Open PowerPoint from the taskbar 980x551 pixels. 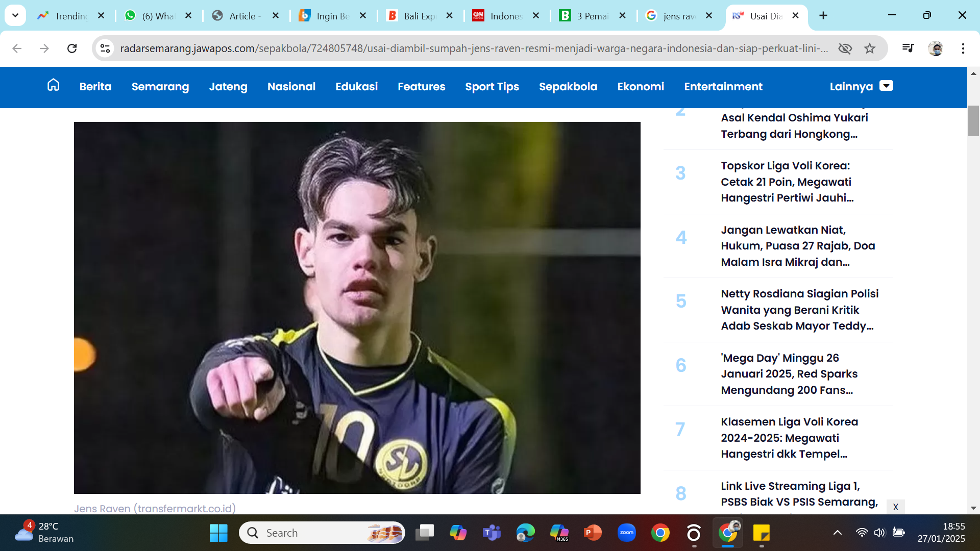point(593,533)
